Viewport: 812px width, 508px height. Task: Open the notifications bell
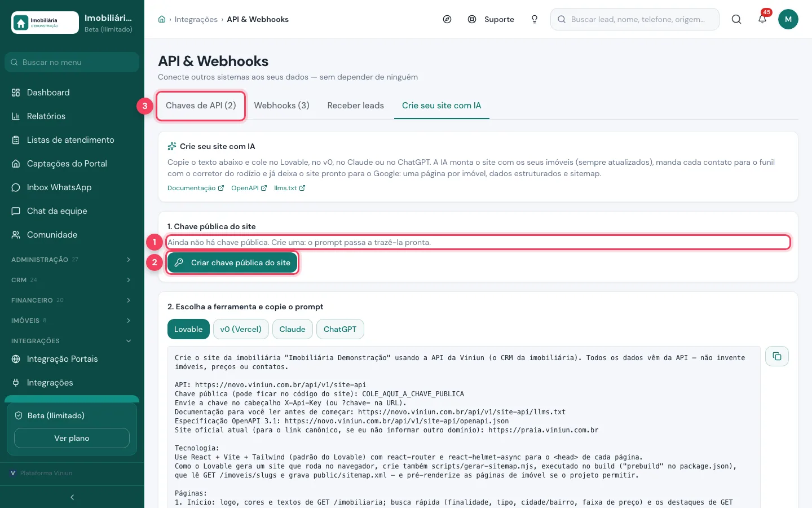click(x=762, y=19)
